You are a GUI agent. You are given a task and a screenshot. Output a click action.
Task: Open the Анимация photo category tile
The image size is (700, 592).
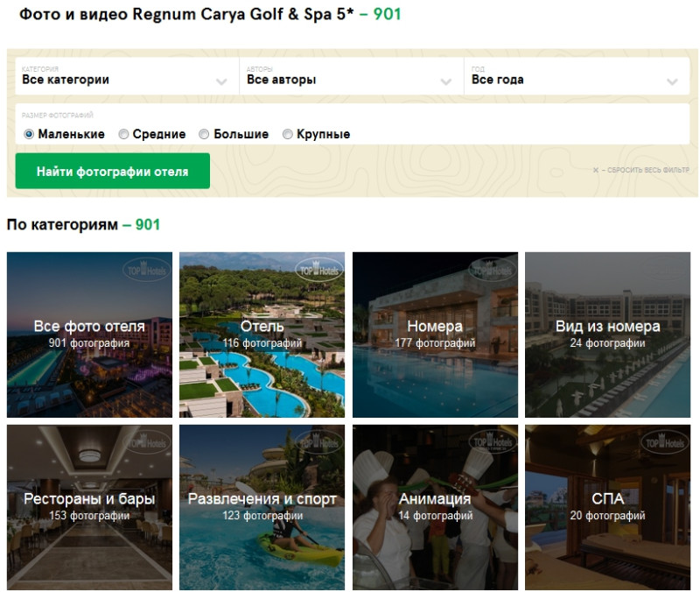(x=435, y=508)
